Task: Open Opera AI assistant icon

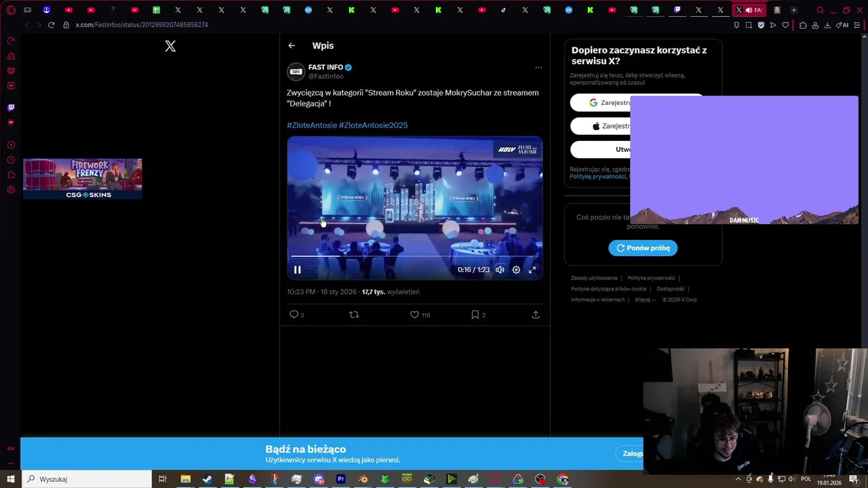Action: point(842,25)
